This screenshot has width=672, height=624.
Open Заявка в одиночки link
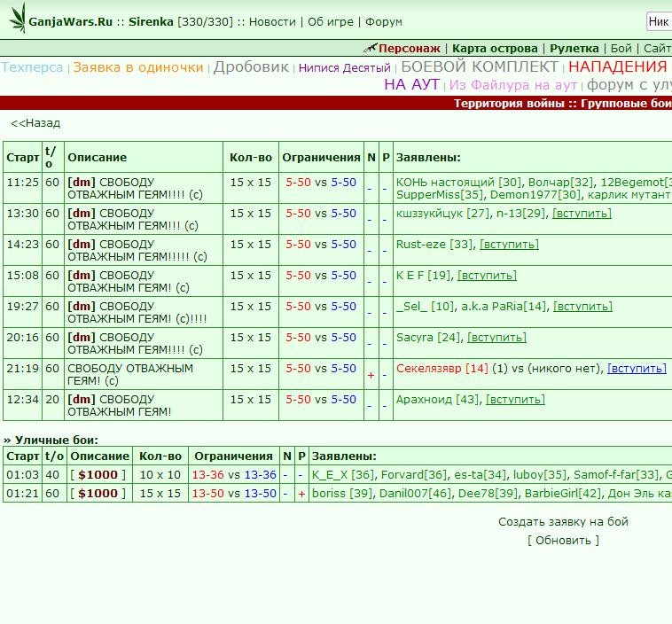click(x=138, y=67)
